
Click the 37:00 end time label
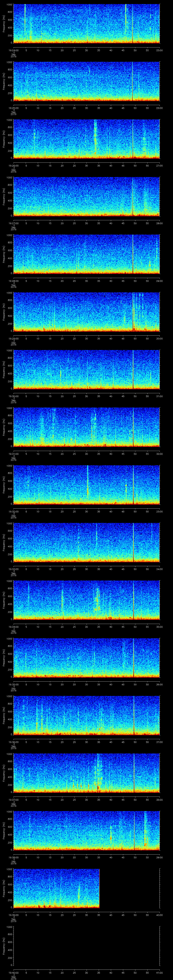pyautogui.click(x=159, y=742)
